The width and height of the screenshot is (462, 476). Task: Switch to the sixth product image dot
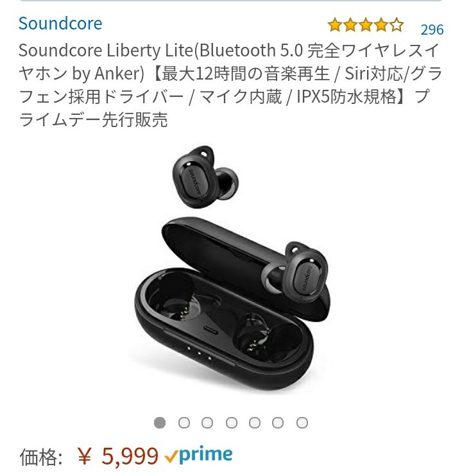[278, 422]
